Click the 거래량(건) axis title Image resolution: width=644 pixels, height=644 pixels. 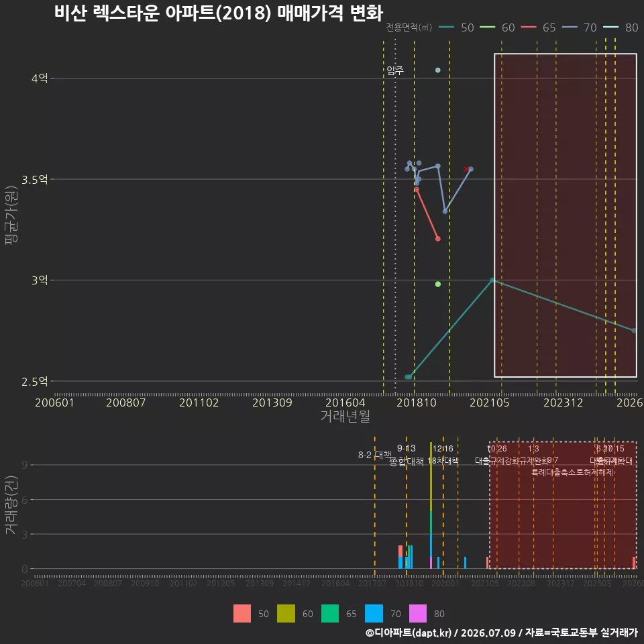tap(11, 505)
